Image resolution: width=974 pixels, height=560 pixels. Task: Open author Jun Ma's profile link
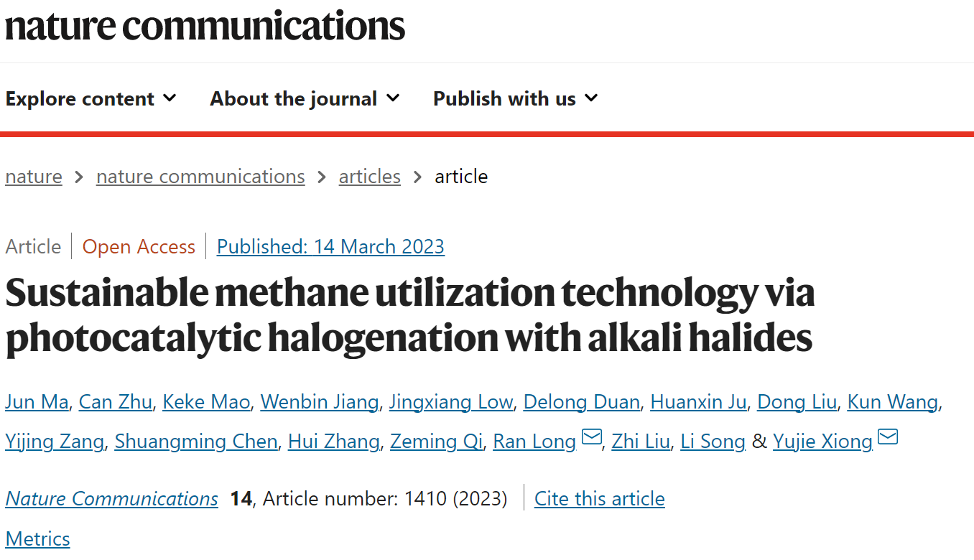coord(37,402)
